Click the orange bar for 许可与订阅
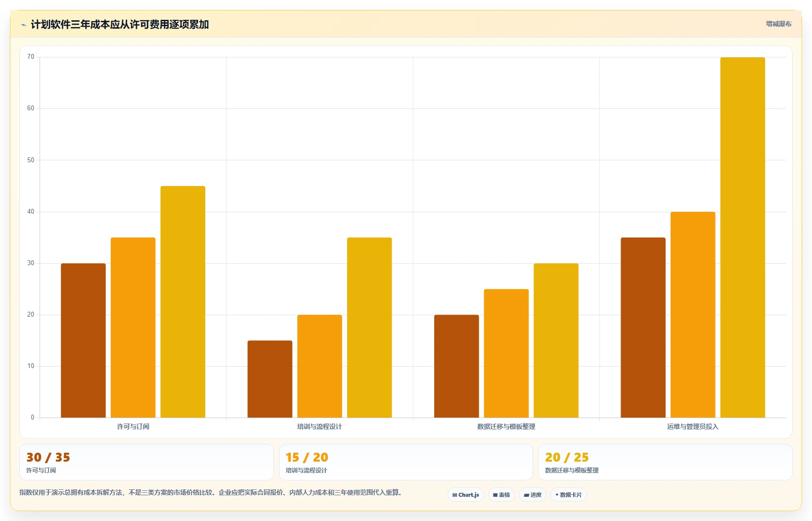This screenshot has height=521, width=812. coord(133,328)
